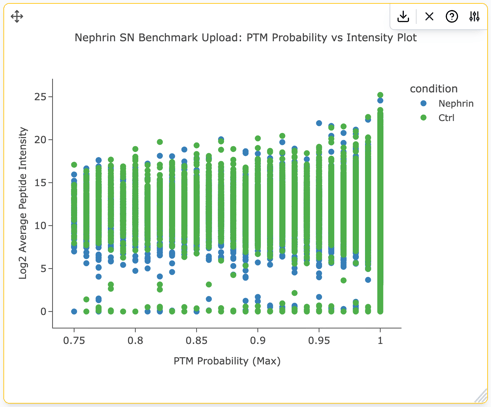Click the green Ctrl legend marker
Screen dimensions: 491x407
point(423,118)
